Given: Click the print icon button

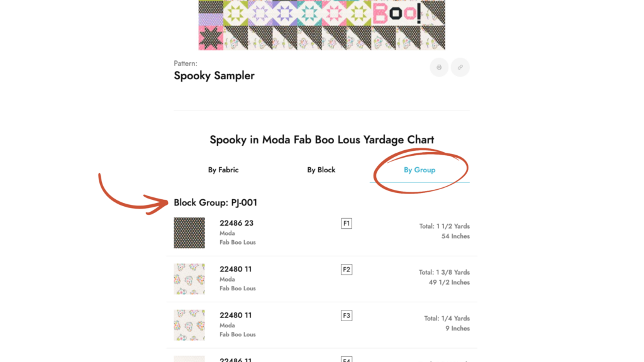Looking at the screenshot, I should pos(439,67).
